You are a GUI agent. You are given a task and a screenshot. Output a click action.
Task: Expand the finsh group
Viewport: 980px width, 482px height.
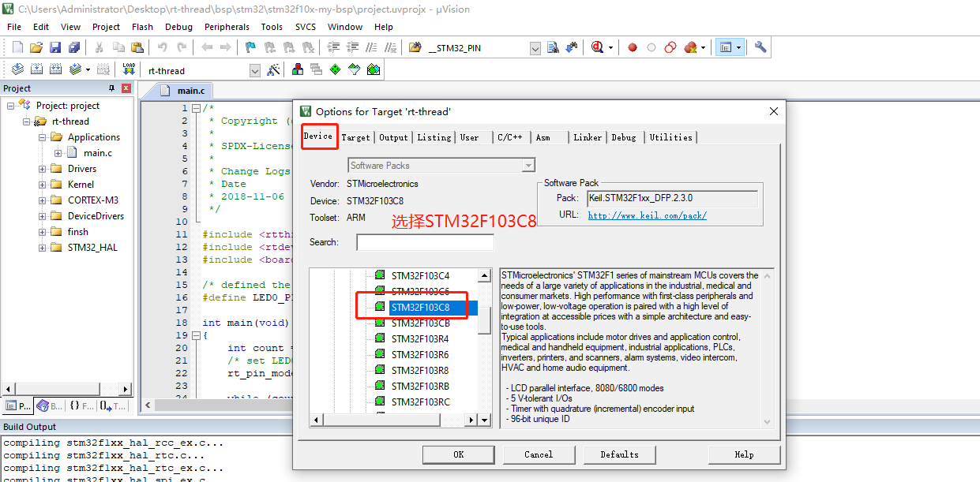pos(42,232)
